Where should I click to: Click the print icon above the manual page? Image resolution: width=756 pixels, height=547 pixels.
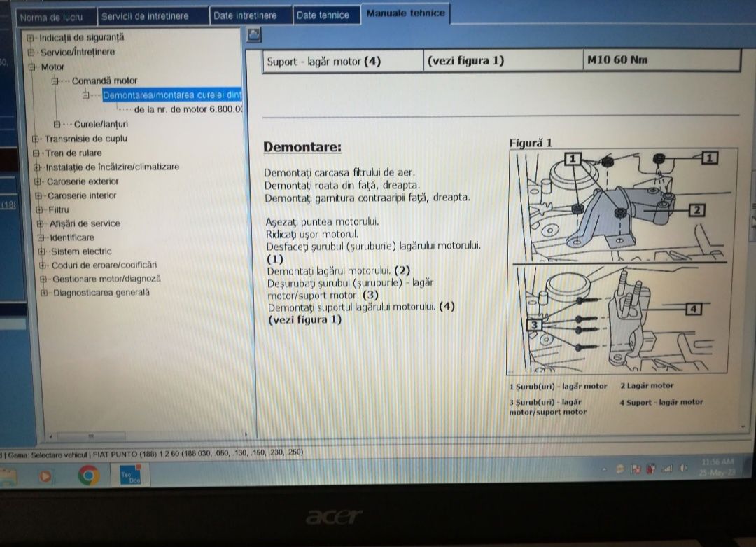pyautogui.click(x=253, y=35)
